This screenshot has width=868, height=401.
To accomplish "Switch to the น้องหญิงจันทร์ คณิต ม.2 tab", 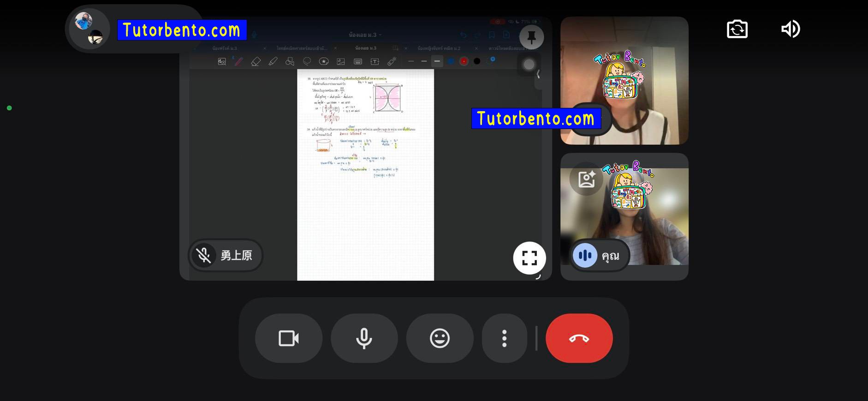I will (439, 48).
